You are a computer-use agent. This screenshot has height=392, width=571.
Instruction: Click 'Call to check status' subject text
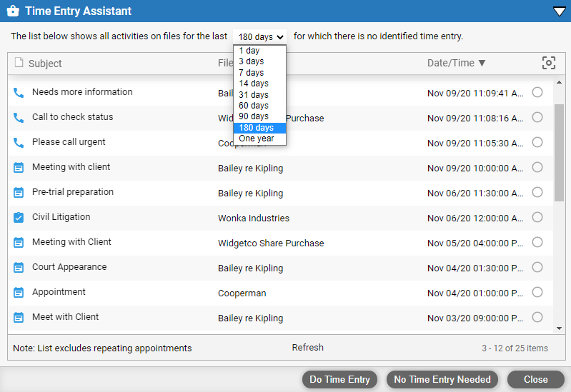pyautogui.click(x=73, y=117)
